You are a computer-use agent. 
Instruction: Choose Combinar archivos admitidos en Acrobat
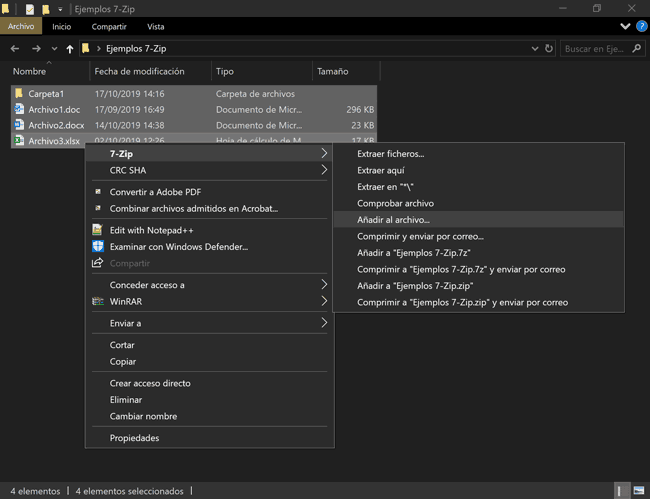point(194,208)
